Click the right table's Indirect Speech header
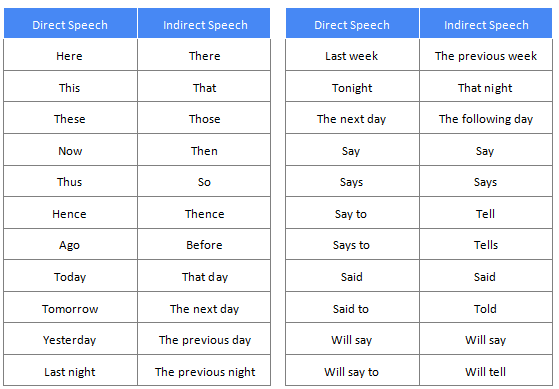Viewport: 559px width, 389px height. click(486, 23)
